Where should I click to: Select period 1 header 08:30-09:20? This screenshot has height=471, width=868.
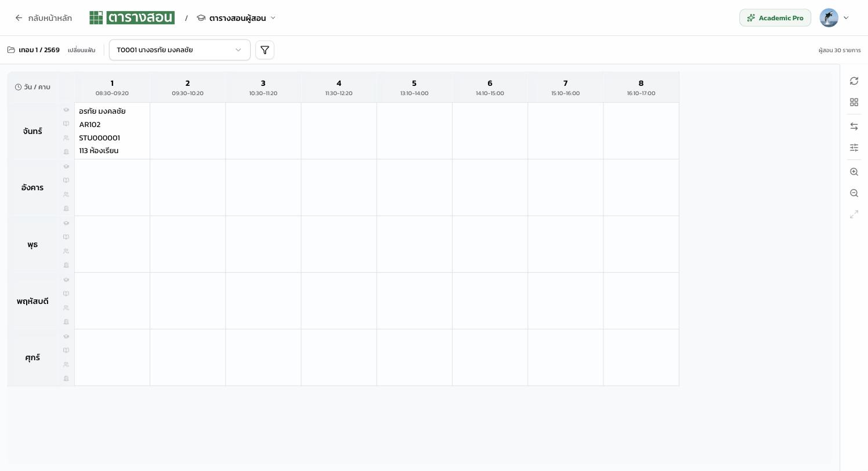[x=112, y=87]
